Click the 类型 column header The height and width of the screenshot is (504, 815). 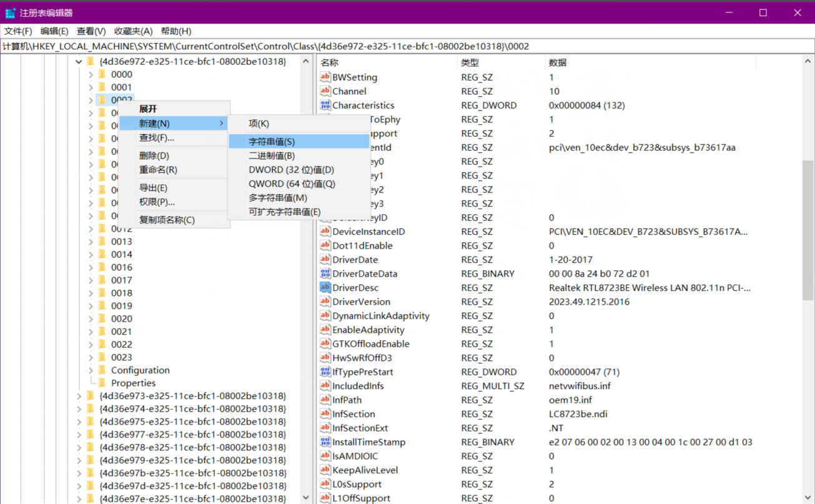(501, 62)
